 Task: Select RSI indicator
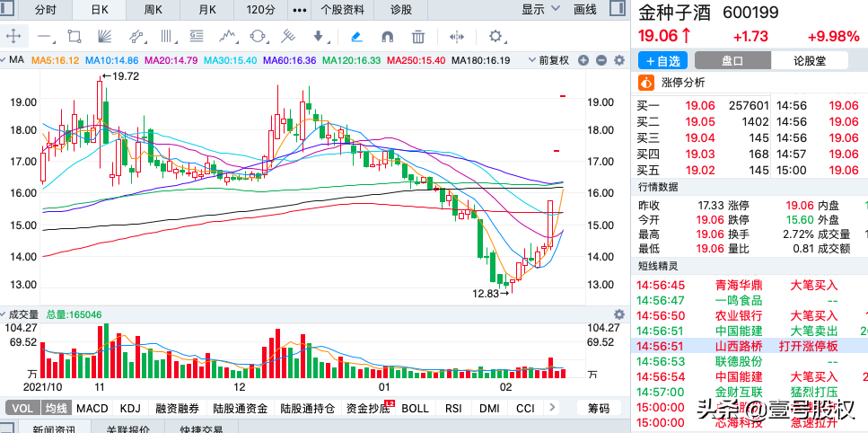point(453,409)
